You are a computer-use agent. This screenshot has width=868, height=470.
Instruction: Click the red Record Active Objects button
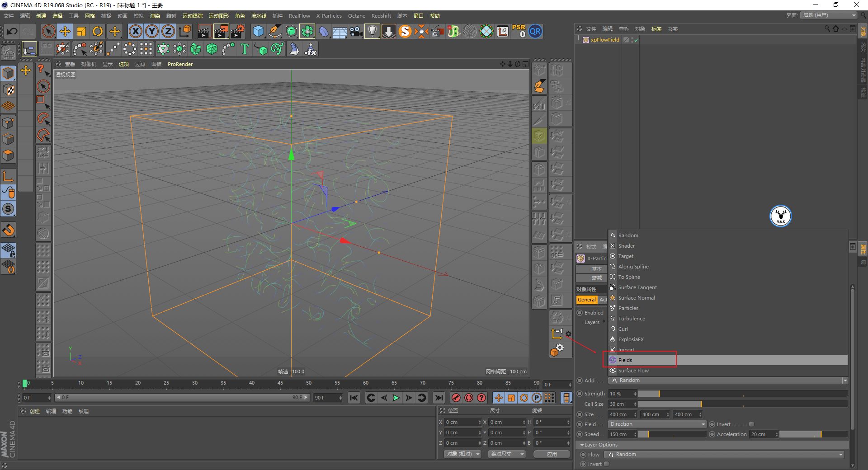click(x=456, y=398)
